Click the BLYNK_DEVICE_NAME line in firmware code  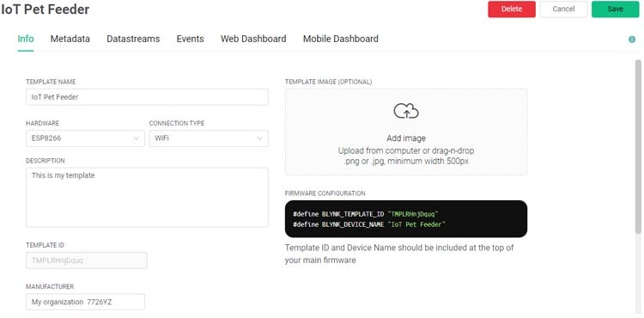click(x=369, y=224)
